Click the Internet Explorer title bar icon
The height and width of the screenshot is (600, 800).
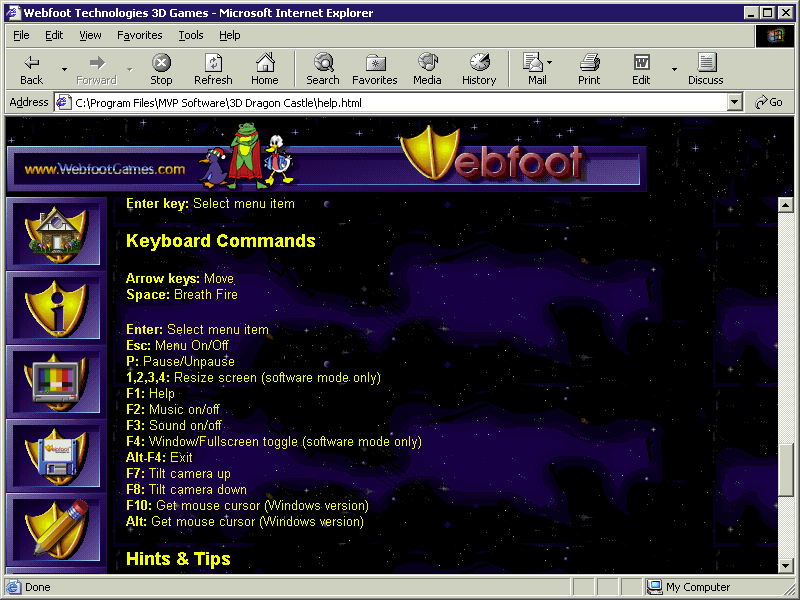point(13,12)
